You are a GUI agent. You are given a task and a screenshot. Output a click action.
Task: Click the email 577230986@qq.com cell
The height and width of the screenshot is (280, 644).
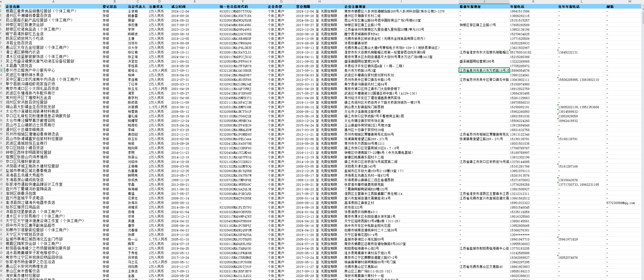point(621,203)
